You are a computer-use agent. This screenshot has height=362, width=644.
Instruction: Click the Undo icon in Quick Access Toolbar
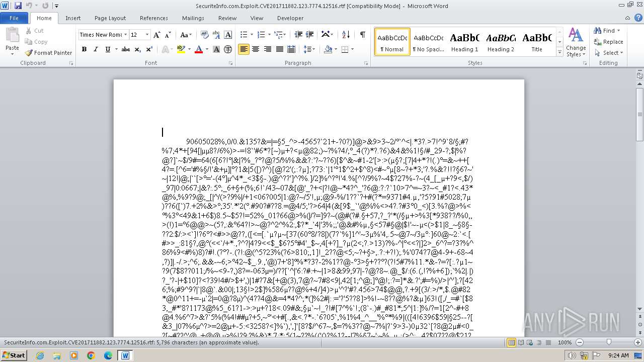pos(29,6)
